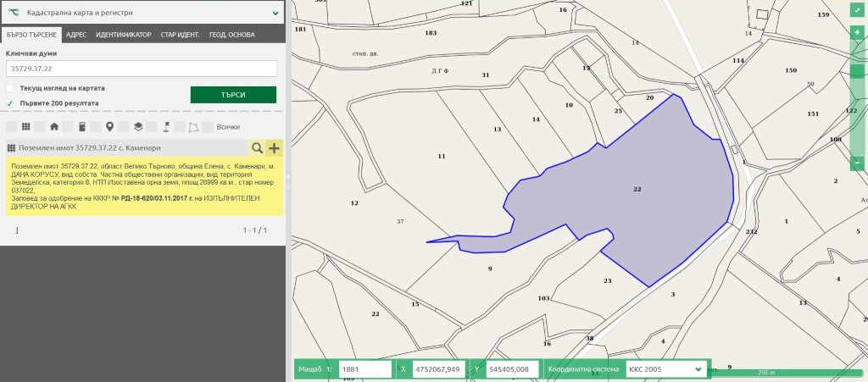Click the plus icon on the result row
868x382 pixels.
(x=274, y=148)
